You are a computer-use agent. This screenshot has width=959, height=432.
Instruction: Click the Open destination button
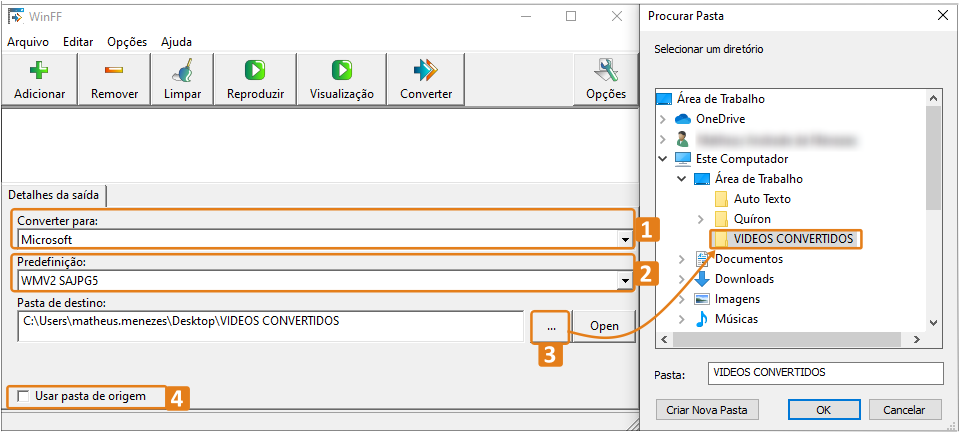coord(604,326)
